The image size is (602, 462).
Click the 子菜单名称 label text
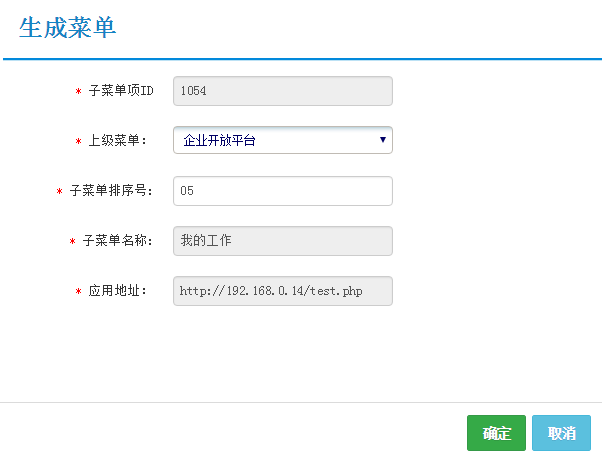point(118,241)
